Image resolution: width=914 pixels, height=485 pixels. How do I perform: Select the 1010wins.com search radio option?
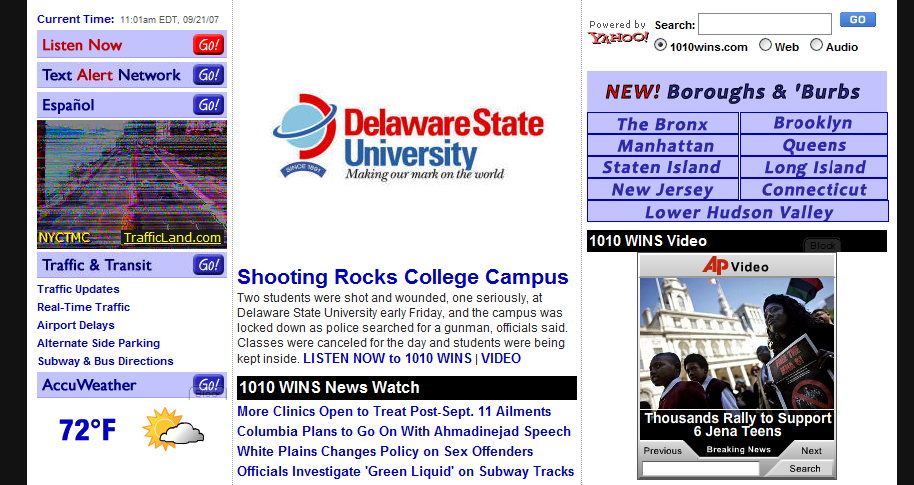click(661, 45)
